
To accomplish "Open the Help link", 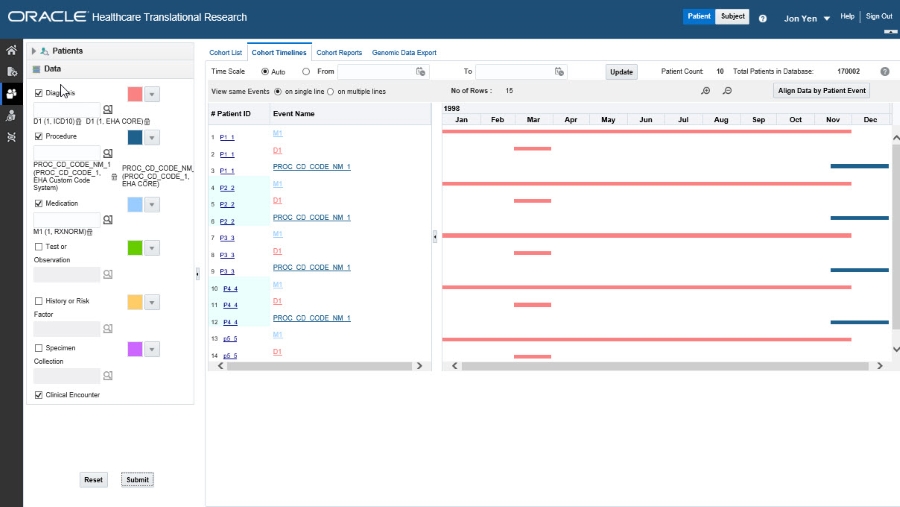I will (x=847, y=17).
